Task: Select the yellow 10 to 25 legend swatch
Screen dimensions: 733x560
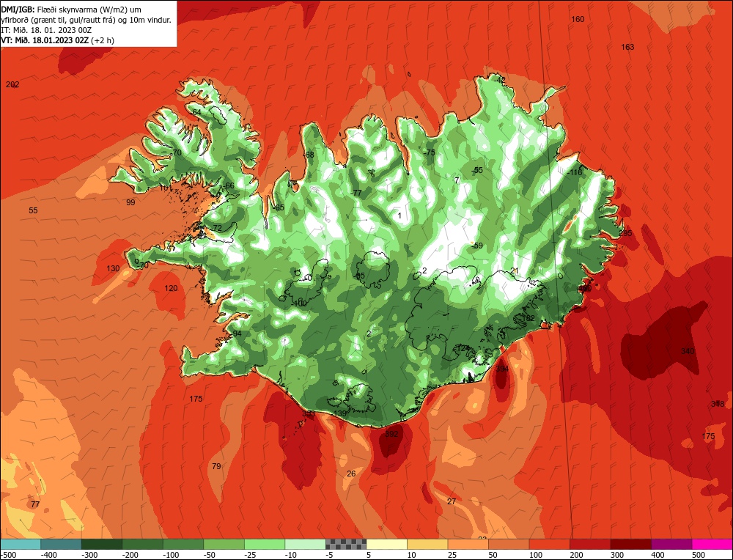Action: pyautogui.click(x=427, y=544)
